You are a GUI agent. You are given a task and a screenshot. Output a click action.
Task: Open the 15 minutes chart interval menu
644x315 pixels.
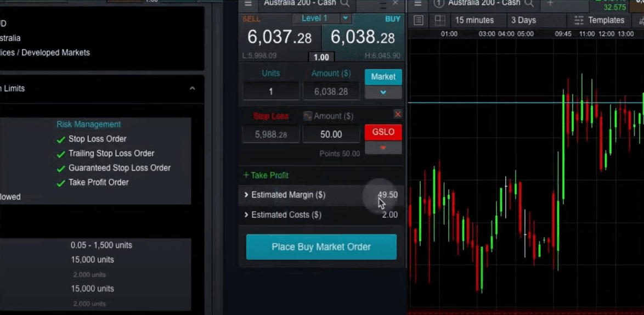click(x=474, y=20)
